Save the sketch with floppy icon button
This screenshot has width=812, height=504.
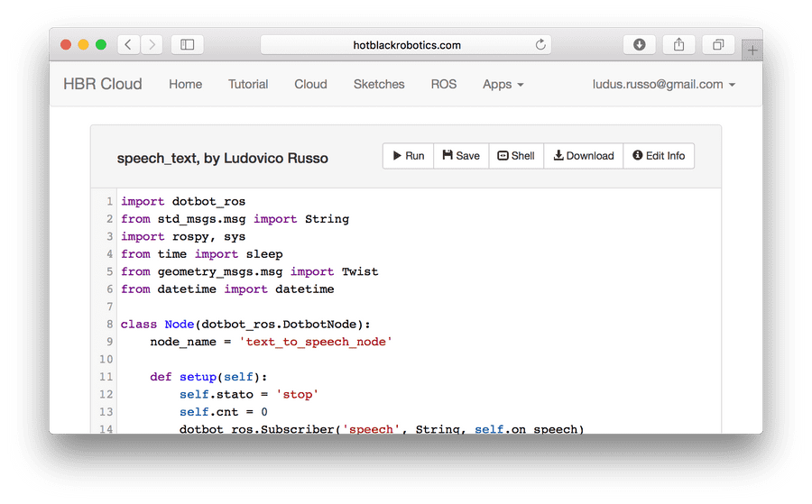(461, 156)
